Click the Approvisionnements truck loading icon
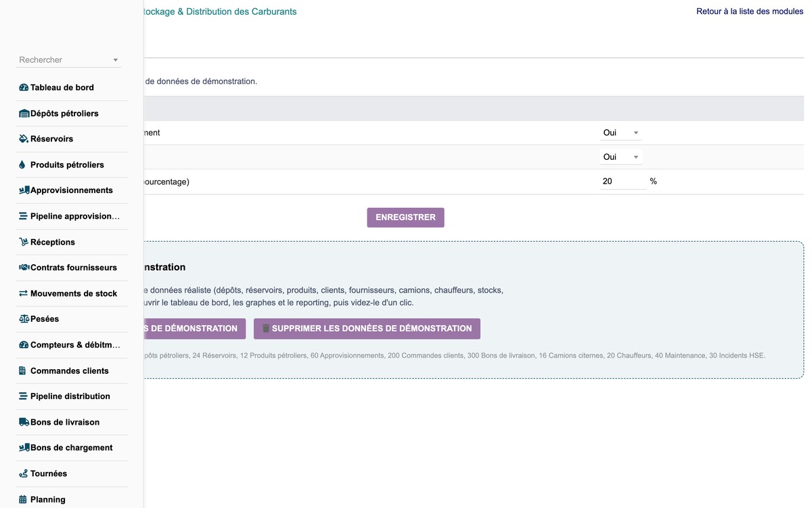This screenshot has width=812, height=508. (24, 190)
